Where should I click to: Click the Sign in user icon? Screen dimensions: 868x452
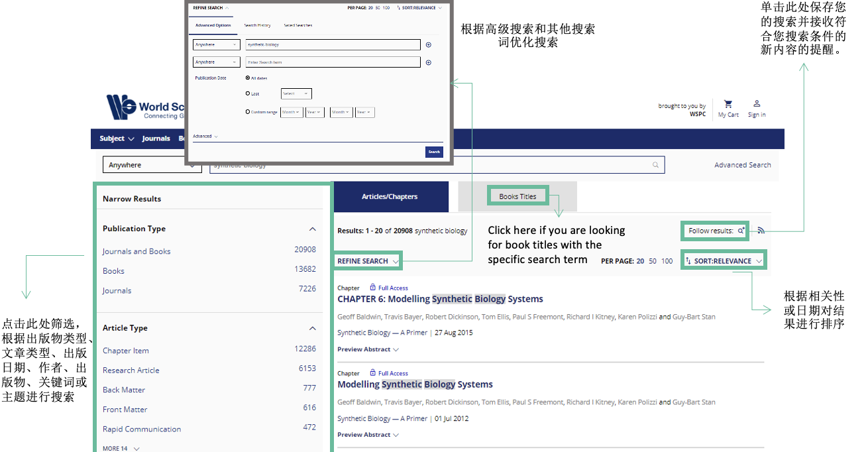[x=757, y=104]
